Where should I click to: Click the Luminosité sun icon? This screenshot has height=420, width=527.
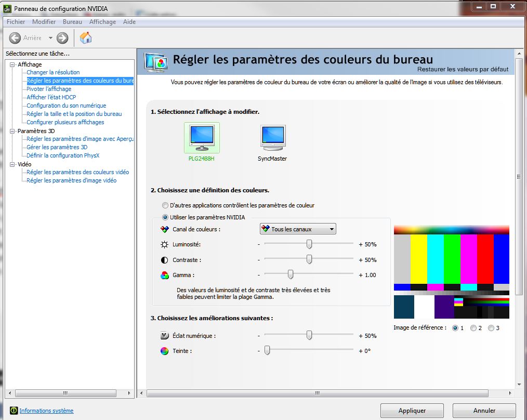pyautogui.click(x=164, y=244)
